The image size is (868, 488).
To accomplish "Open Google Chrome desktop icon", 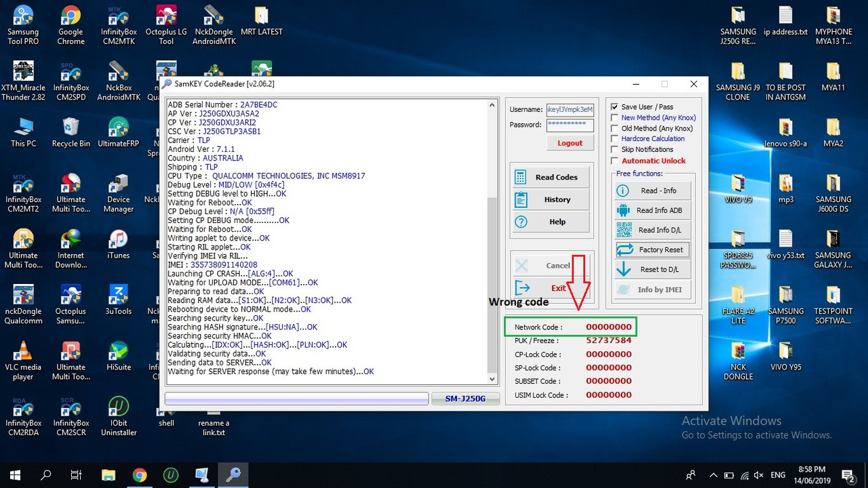I will pyautogui.click(x=71, y=26).
